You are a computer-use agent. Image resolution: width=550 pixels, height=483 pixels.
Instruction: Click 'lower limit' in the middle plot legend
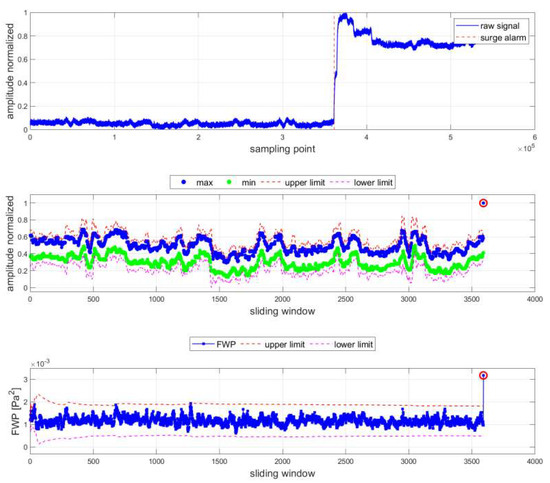tap(373, 183)
